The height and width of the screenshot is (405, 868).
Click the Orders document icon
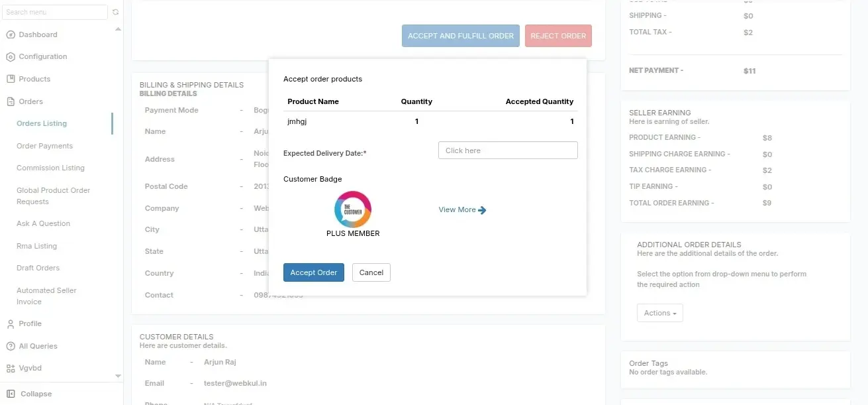[x=11, y=101]
